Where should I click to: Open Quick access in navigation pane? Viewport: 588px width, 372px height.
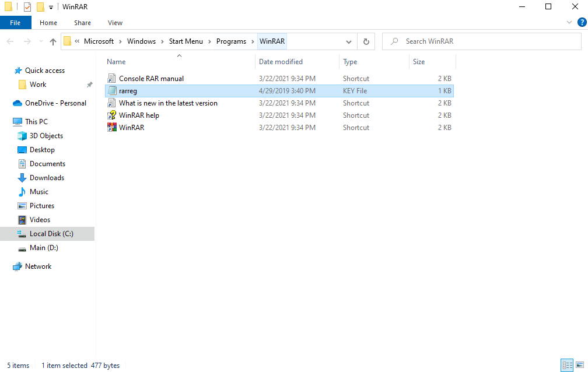44,71
